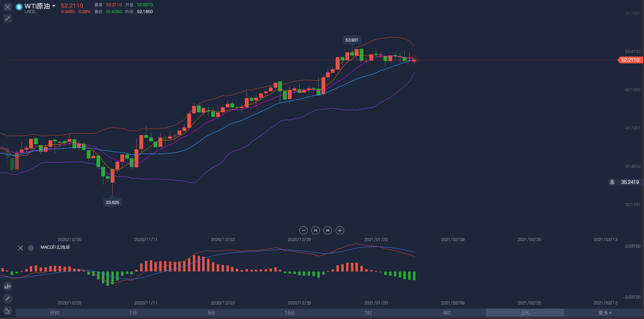Open the candlestick chart type icon
644x319 pixels.
point(8,286)
